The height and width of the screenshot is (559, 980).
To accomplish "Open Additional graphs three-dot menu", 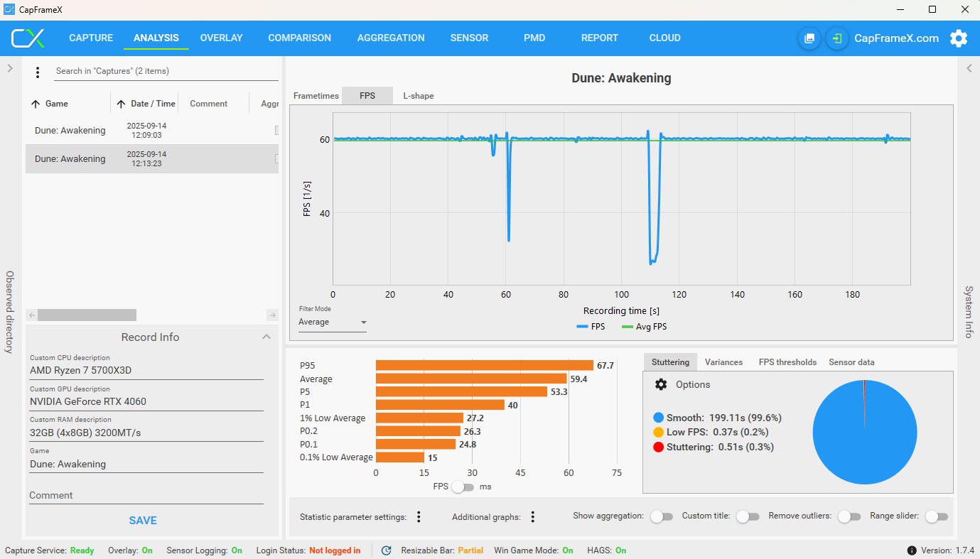I will (x=533, y=517).
